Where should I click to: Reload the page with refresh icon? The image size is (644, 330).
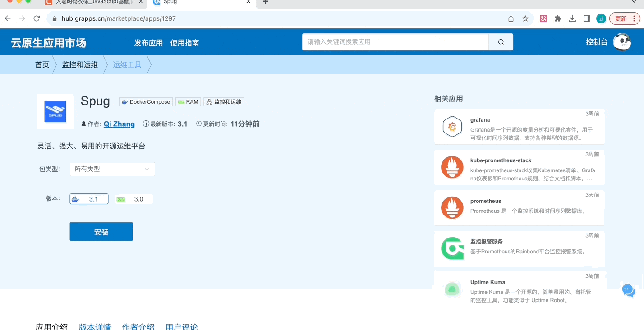click(37, 18)
